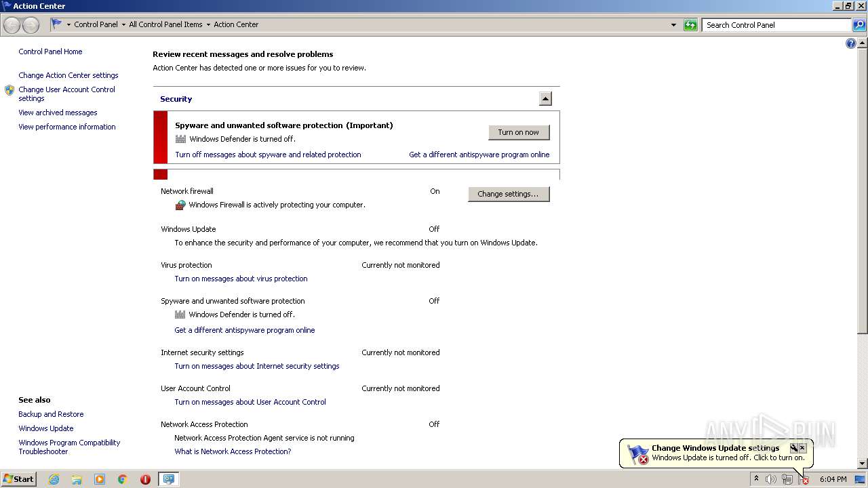Turn on Windows Defender now
Screen dimensions: 868x488
(519, 132)
